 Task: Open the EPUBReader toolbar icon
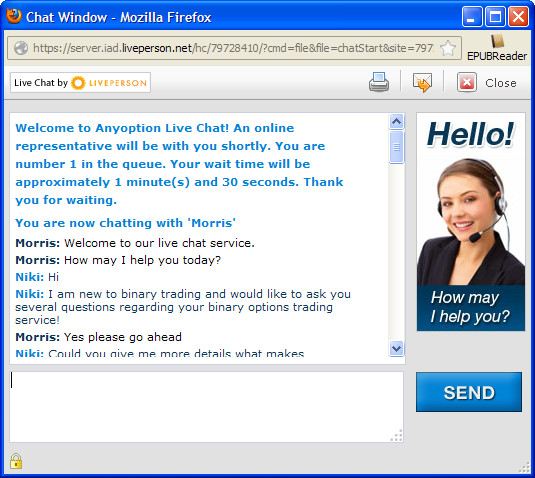(497, 48)
